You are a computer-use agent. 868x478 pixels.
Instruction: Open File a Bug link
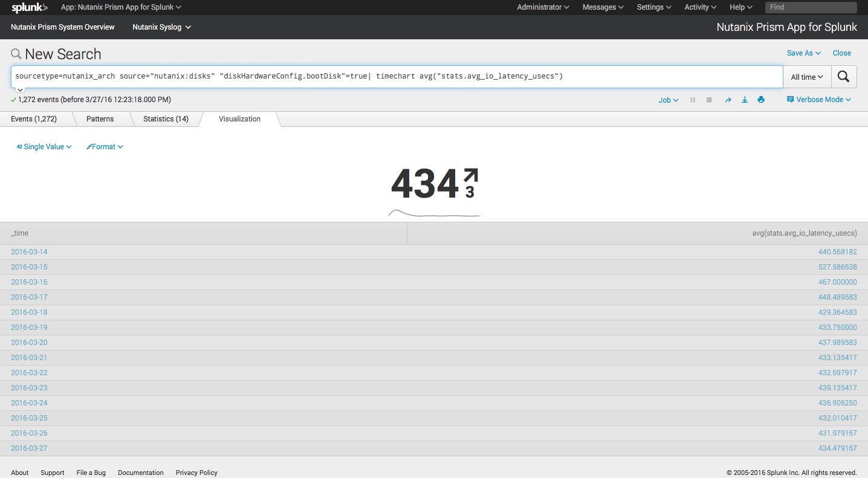91,473
